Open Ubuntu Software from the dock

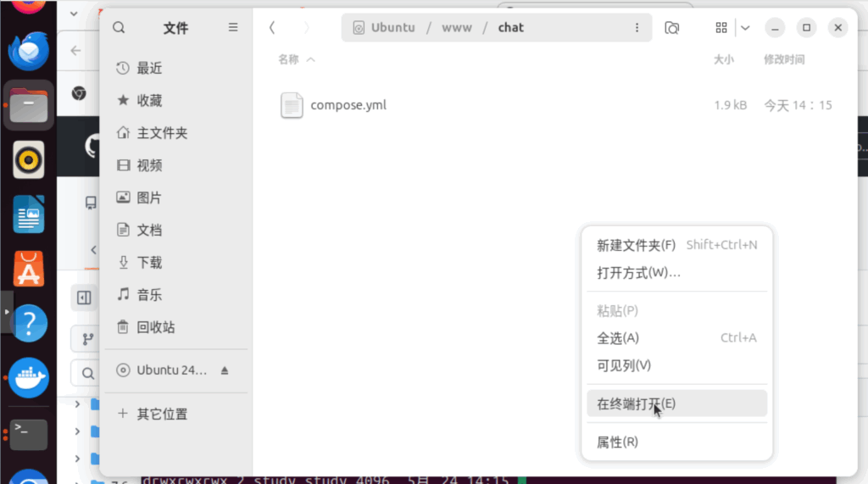click(x=28, y=270)
